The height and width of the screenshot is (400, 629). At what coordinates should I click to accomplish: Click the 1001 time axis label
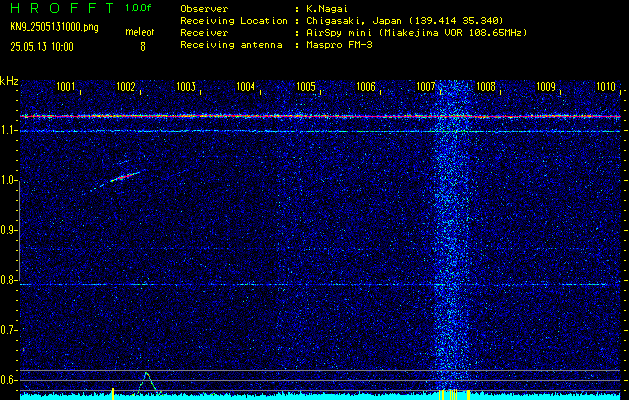tap(65, 86)
